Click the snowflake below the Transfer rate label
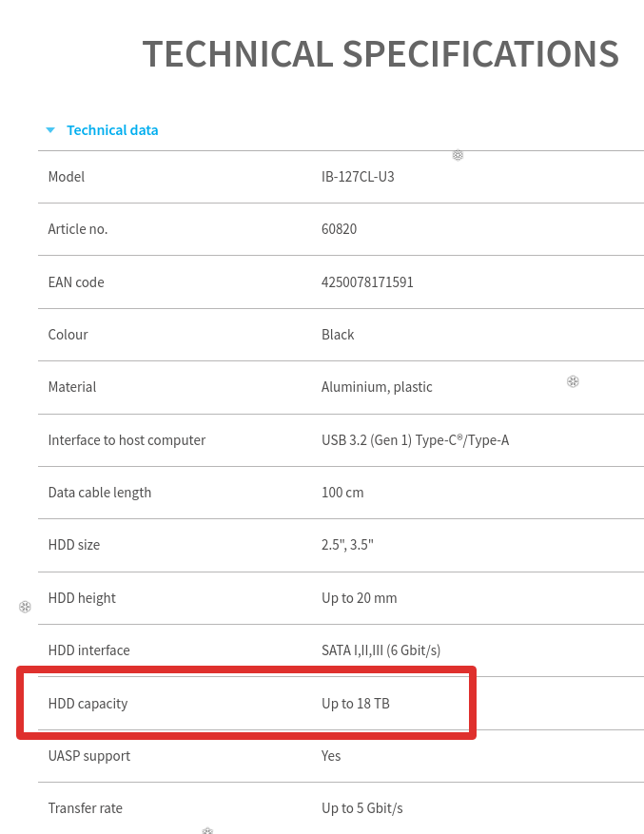The width and height of the screenshot is (644, 834). tap(207, 830)
